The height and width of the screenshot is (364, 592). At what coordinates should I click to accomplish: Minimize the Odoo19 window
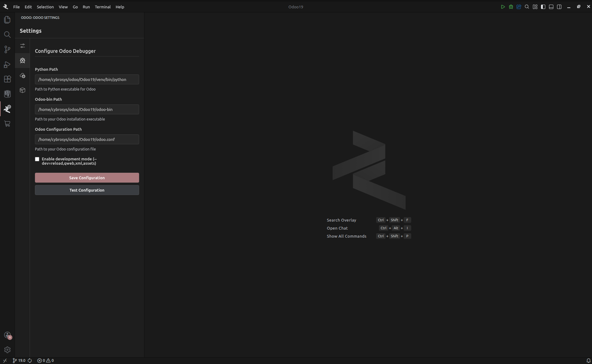click(x=569, y=7)
